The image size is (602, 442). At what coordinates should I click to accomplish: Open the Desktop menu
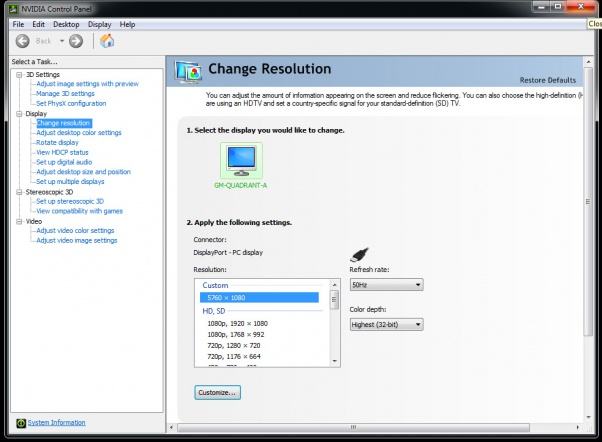click(66, 25)
